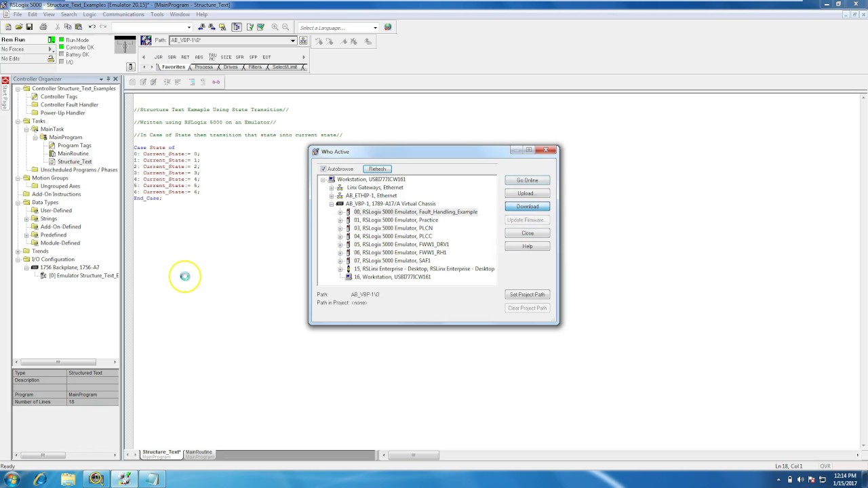
Task: Click the Go Online button
Action: [527, 180]
